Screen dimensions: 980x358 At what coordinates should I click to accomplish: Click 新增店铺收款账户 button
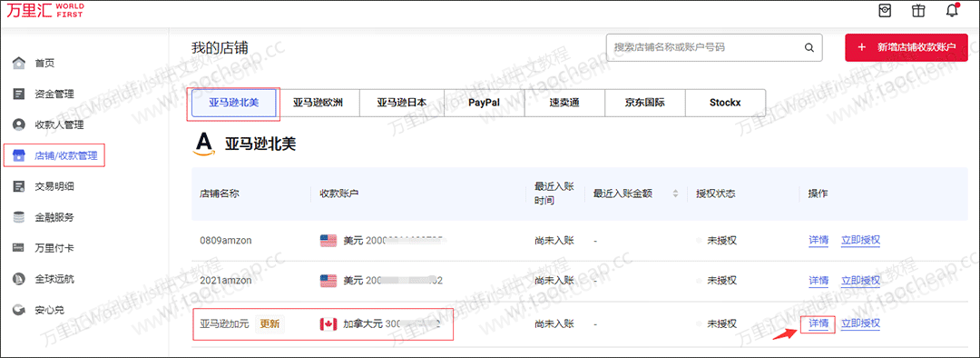(x=906, y=47)
